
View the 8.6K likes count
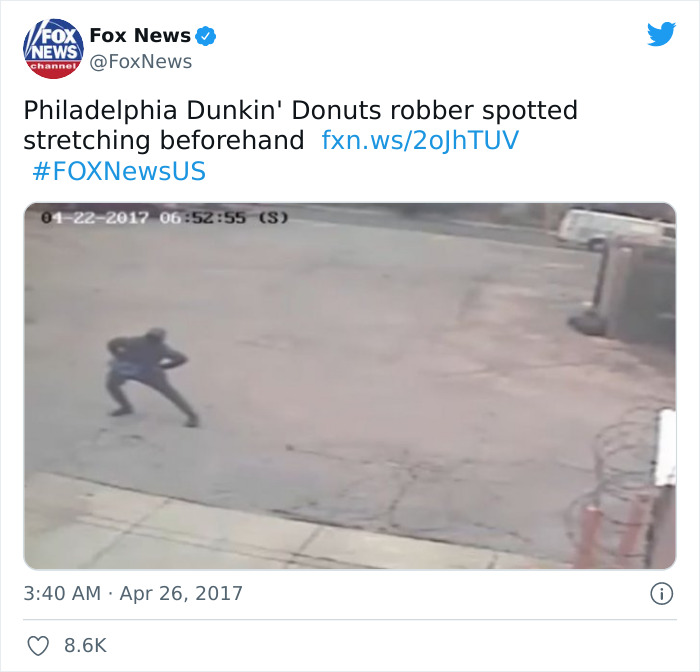click(x=85, y=646)
